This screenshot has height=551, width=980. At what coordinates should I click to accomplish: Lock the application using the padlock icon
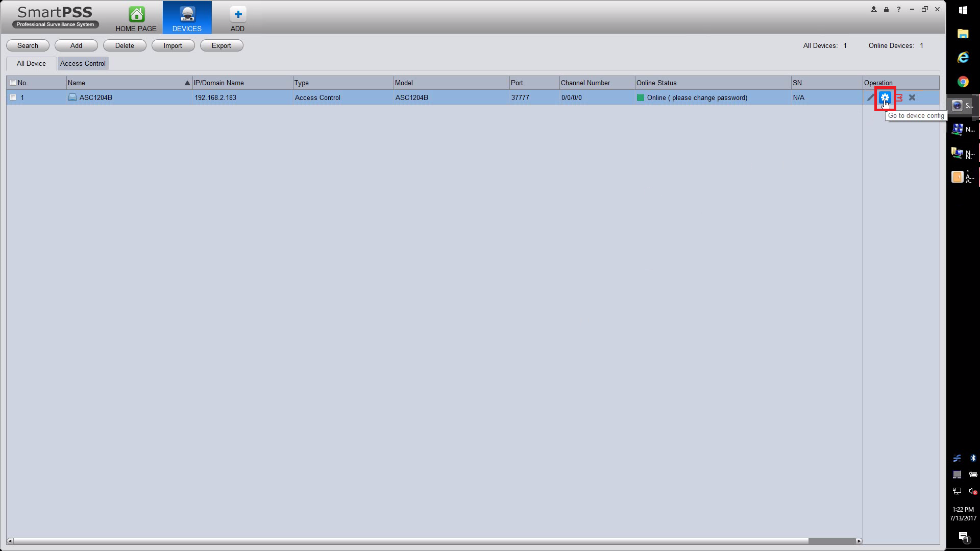(x=886, y=9)
